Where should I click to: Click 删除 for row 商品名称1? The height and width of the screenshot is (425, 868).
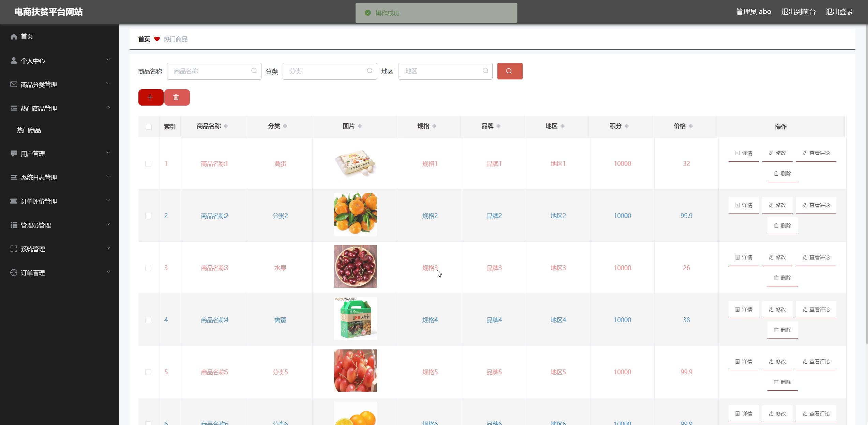782,174
